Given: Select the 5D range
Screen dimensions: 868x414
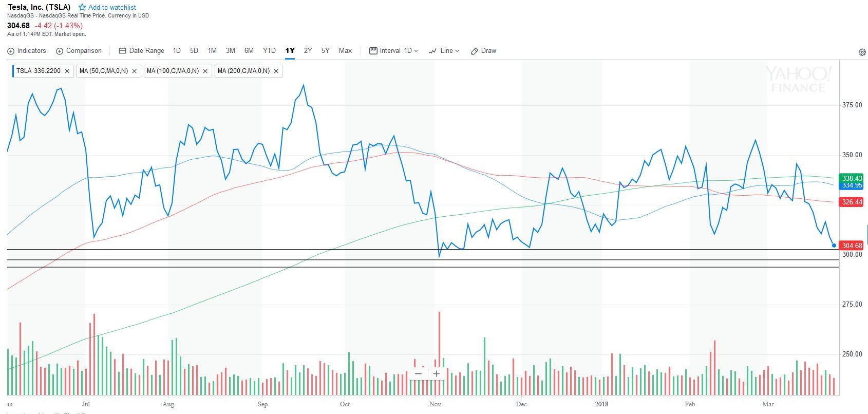Looking at the screenshot, I should [194, 51].
